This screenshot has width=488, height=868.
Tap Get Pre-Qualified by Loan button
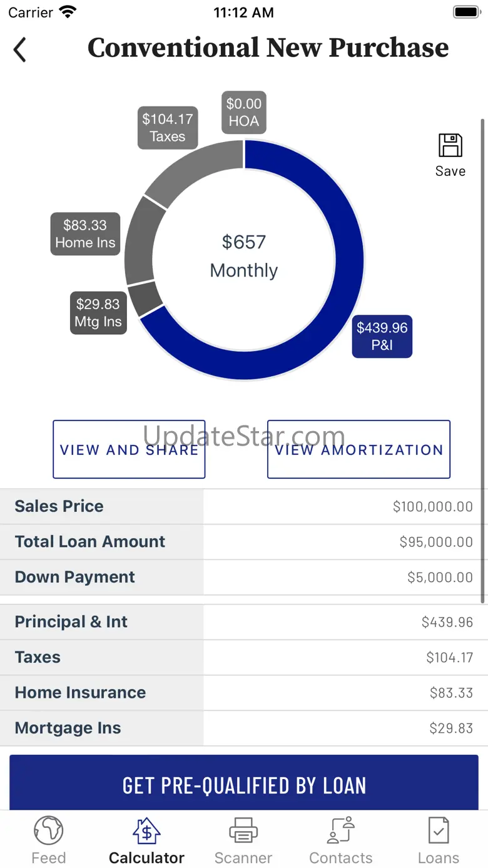tap(244, 785)
